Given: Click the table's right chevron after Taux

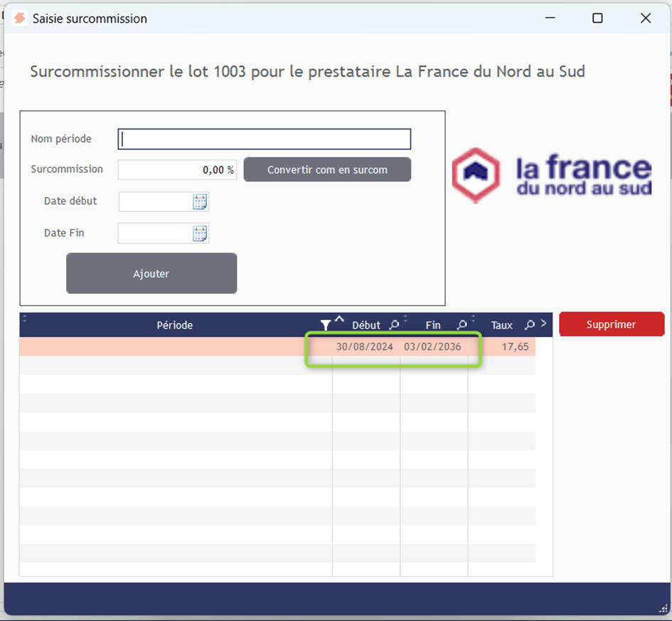Looking at the screenshot, I should pos(544,324).
